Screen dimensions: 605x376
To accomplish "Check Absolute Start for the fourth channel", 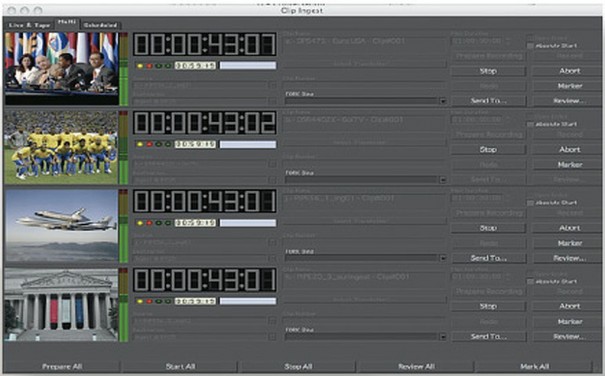I will 531,282.
